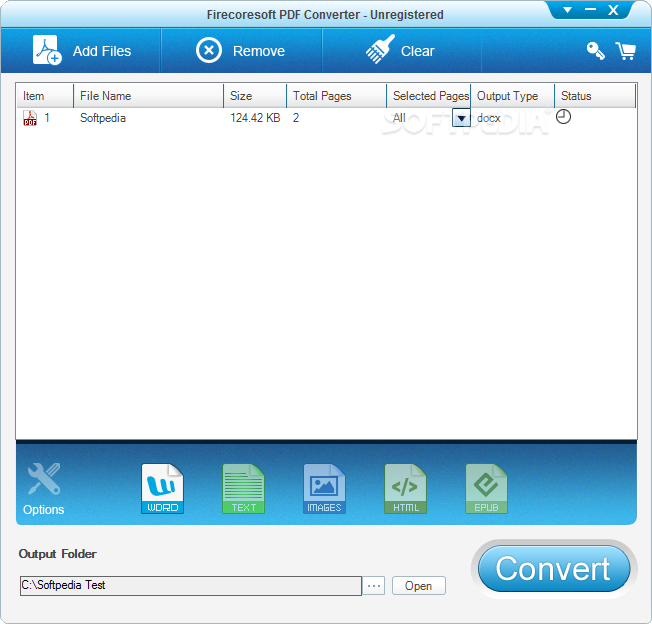Screen dimensions: 652x624
Task: Click the Clear label
Action: pyautogui.click(x=417, y=51)
